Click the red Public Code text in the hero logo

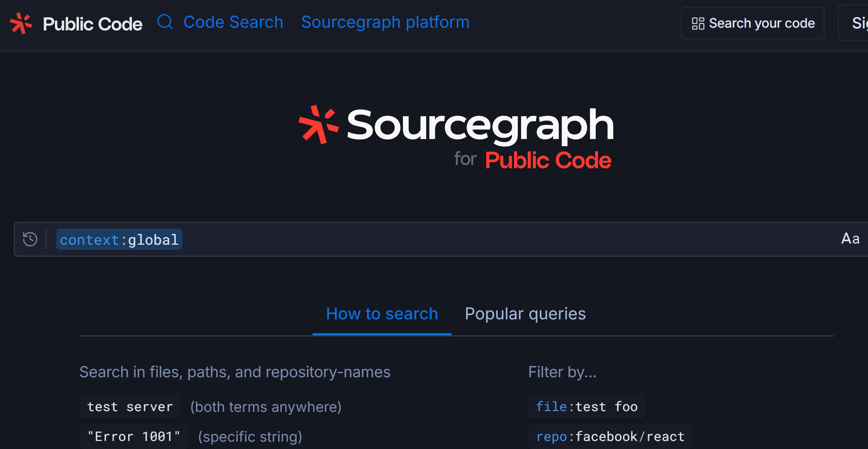(x=548, y=160)
